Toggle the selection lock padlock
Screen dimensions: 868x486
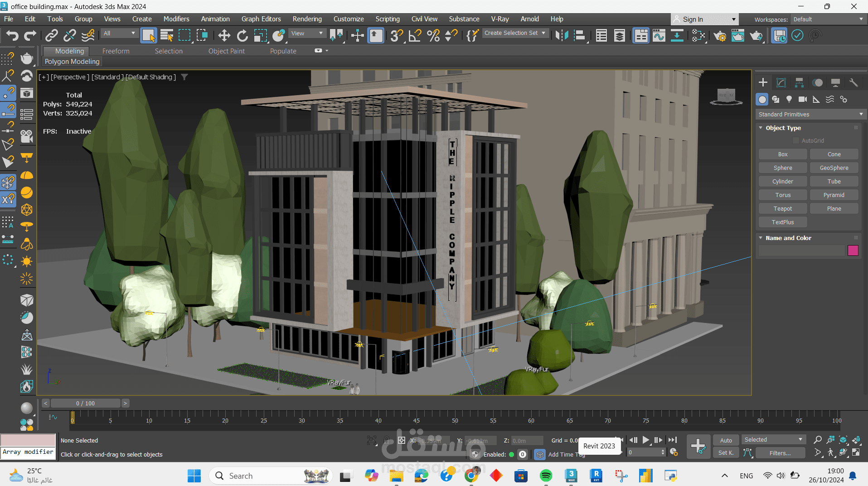click(387, 440)
